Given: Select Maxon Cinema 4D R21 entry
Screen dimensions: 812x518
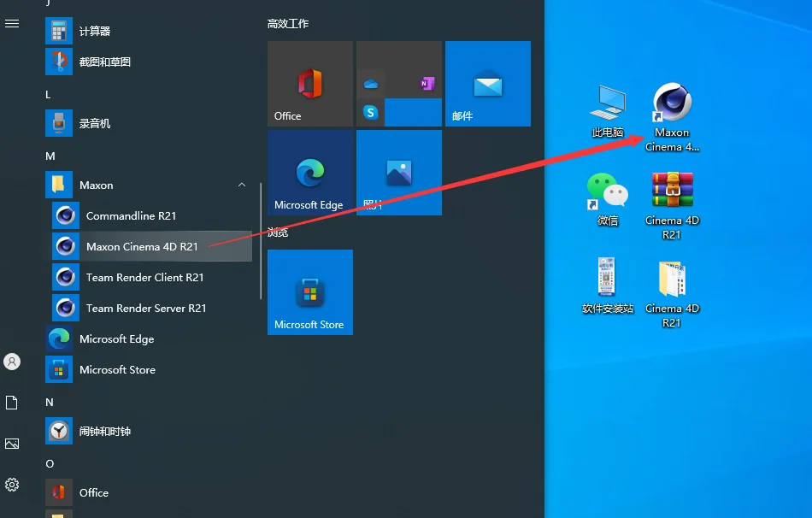Looking at the screenshot, I should coord(151,246).
